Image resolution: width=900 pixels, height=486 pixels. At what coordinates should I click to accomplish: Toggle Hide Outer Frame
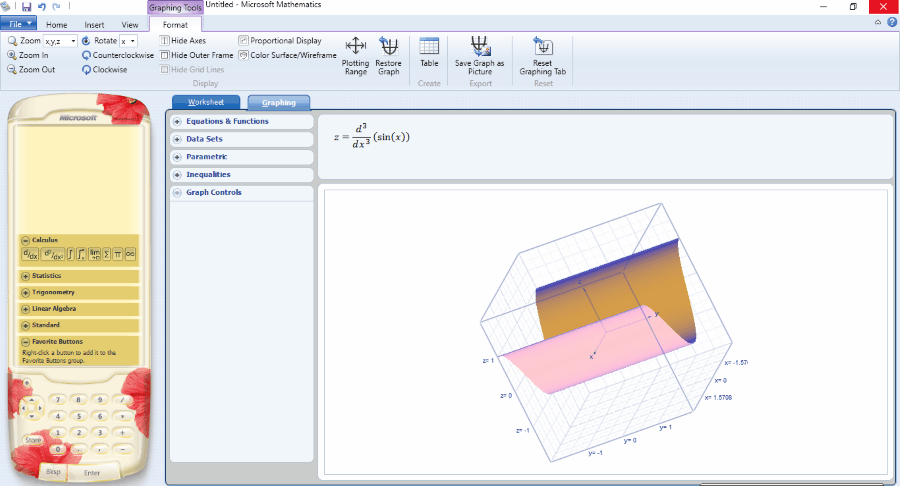click(x=197, y=55)
